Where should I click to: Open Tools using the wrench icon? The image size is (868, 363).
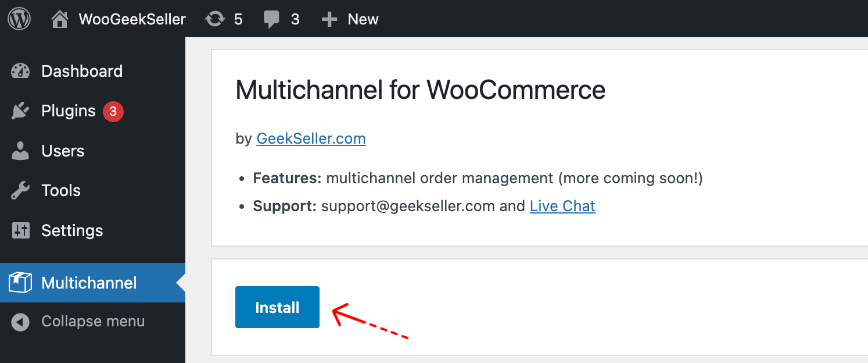coord(21,190)
